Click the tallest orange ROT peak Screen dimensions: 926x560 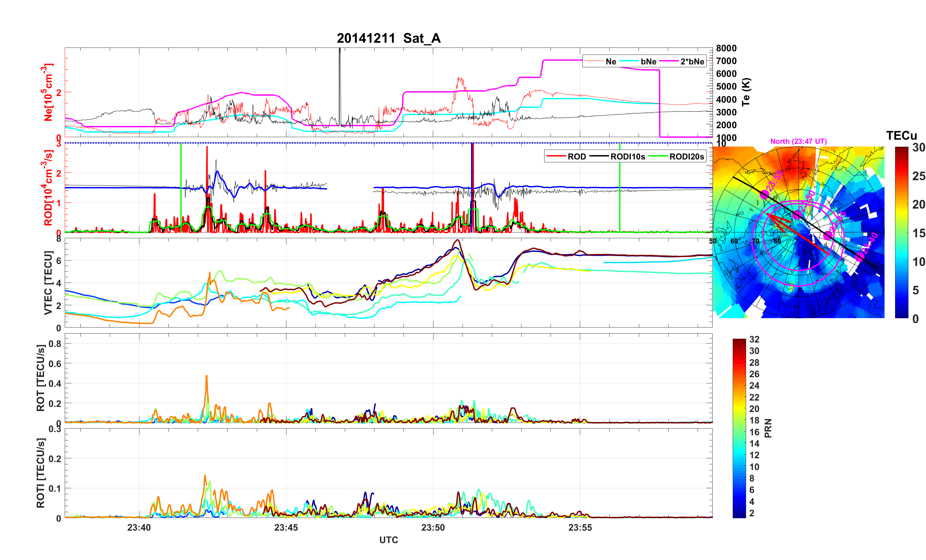click(206, 377)
